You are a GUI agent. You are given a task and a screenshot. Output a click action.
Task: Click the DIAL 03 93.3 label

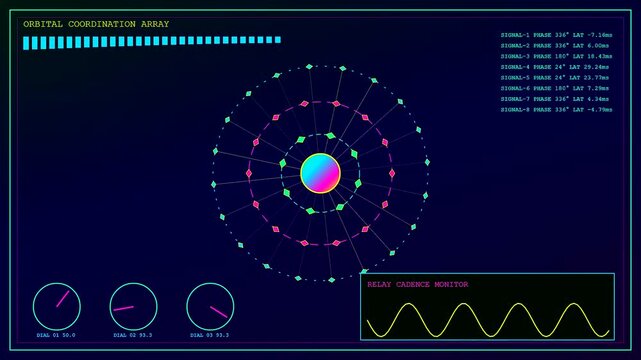tap(209, 335)
